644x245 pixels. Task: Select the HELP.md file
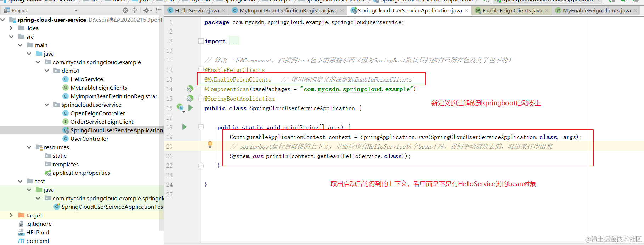tap(37, 232)
